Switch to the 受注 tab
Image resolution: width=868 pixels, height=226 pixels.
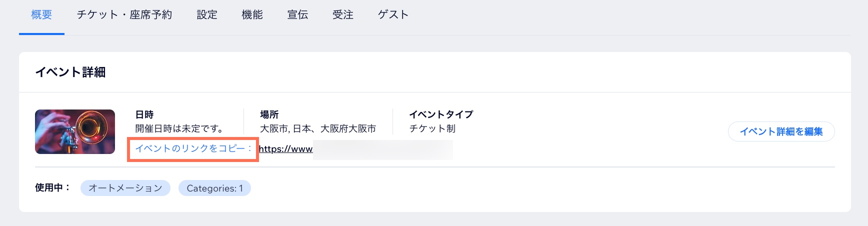(343, 15)
